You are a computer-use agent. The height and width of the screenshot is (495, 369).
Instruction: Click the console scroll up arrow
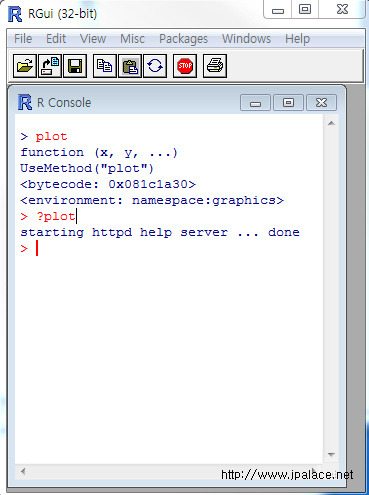point(331,123)
